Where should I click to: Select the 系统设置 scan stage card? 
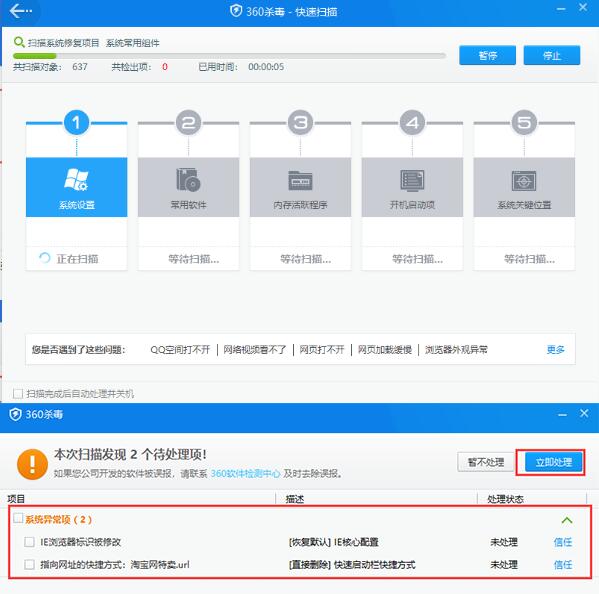pyautogui.click(x=76, y=187)
